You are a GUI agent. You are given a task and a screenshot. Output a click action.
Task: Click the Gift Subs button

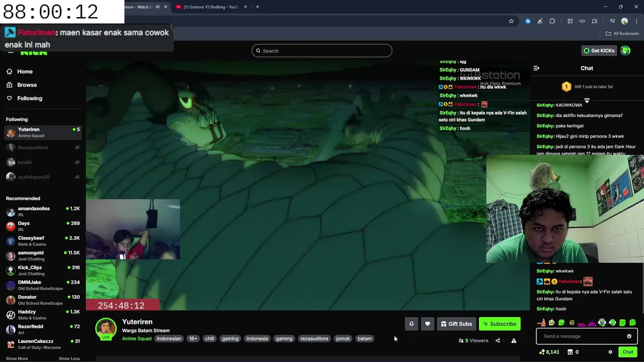point(456,324)
